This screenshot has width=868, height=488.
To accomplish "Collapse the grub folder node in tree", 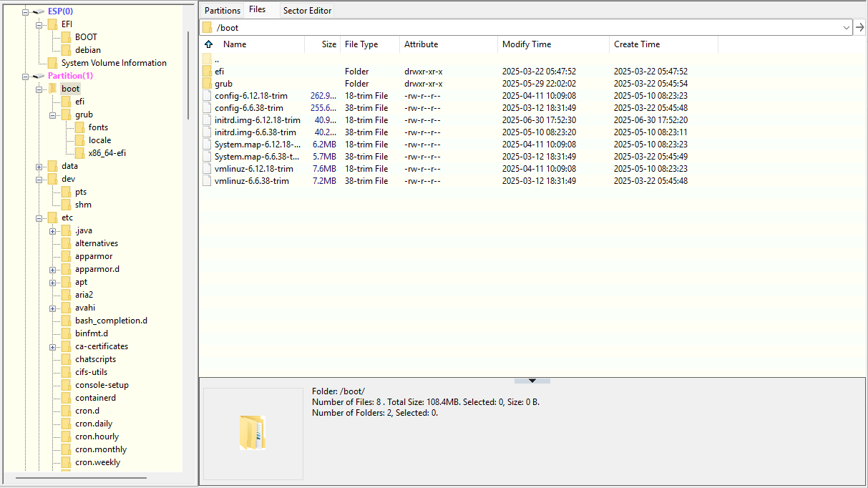I will (52, 114).
